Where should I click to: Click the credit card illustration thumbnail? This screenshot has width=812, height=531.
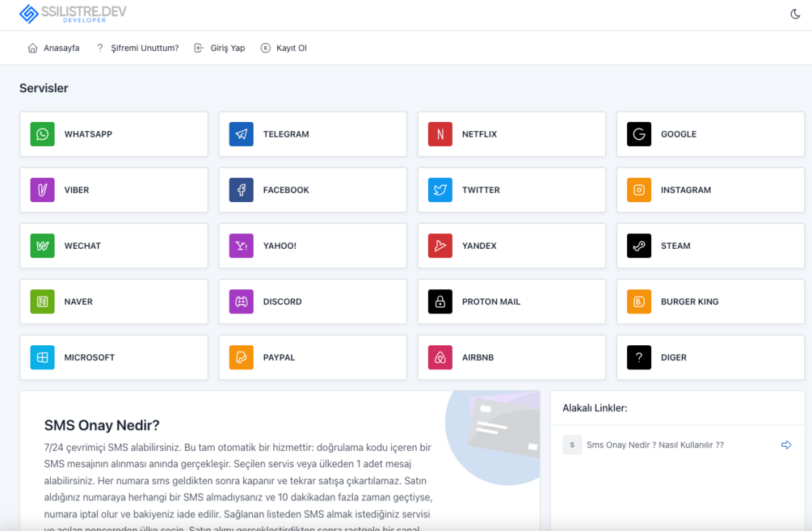493,438
